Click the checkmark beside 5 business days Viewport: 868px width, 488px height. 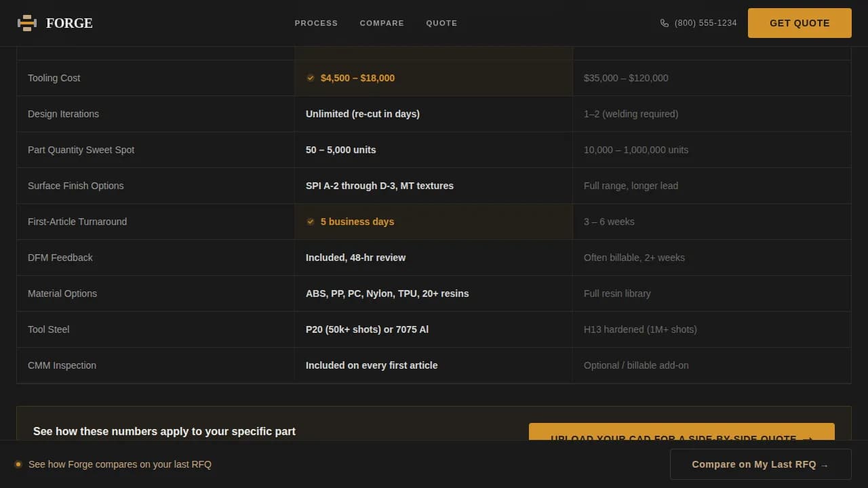311,222
